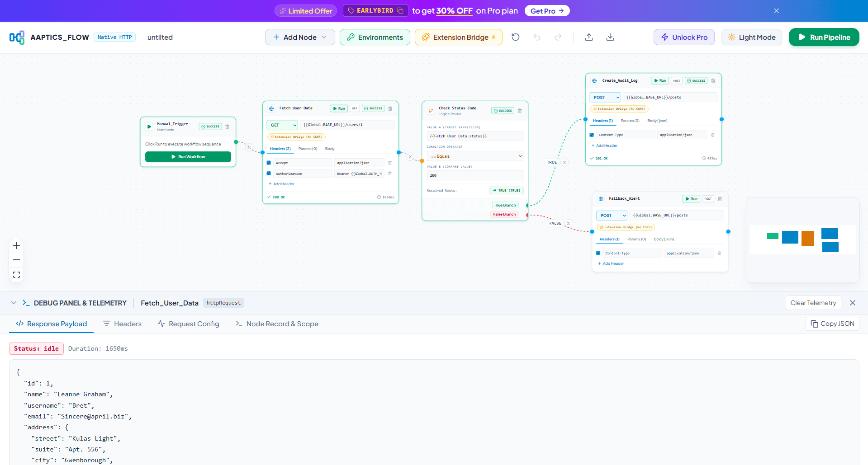Screen dimensions: 868x465
Task: Delete the Fetch_User_Data node
Action: pos(390,108)
